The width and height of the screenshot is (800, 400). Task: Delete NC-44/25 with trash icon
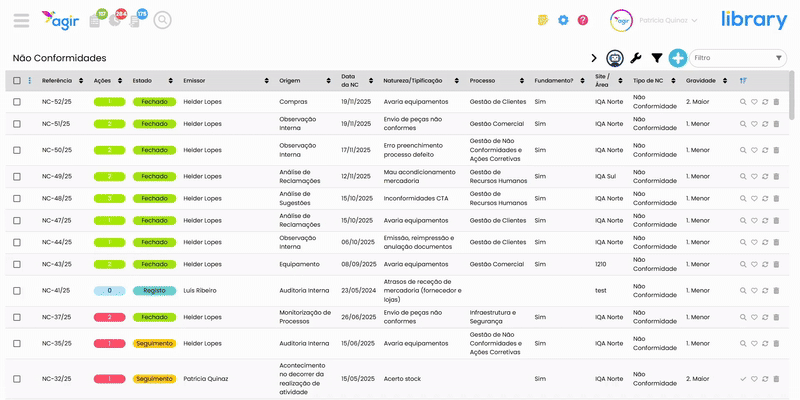777,242
